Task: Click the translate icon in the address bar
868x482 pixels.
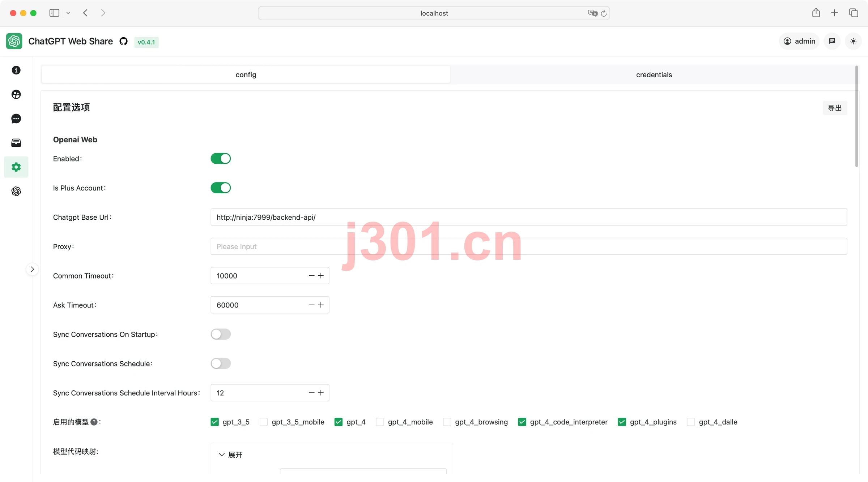Action: [x=593, y=13]
